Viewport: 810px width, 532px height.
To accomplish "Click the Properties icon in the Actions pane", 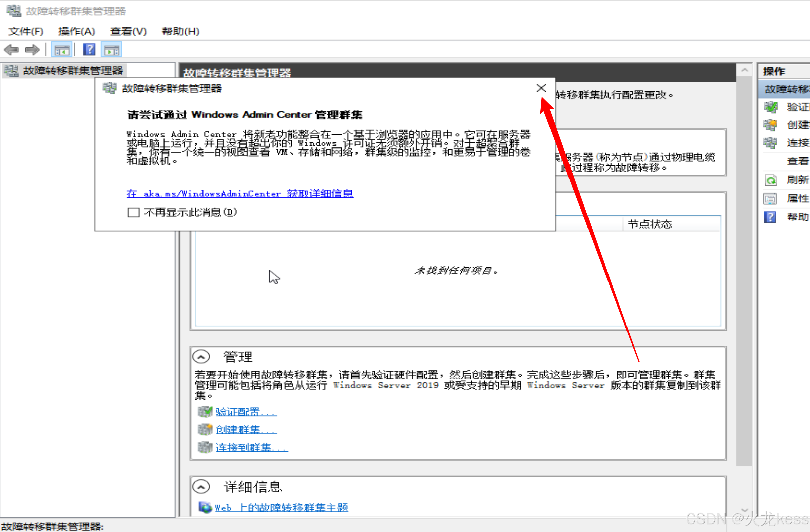I will coord(771,198).
